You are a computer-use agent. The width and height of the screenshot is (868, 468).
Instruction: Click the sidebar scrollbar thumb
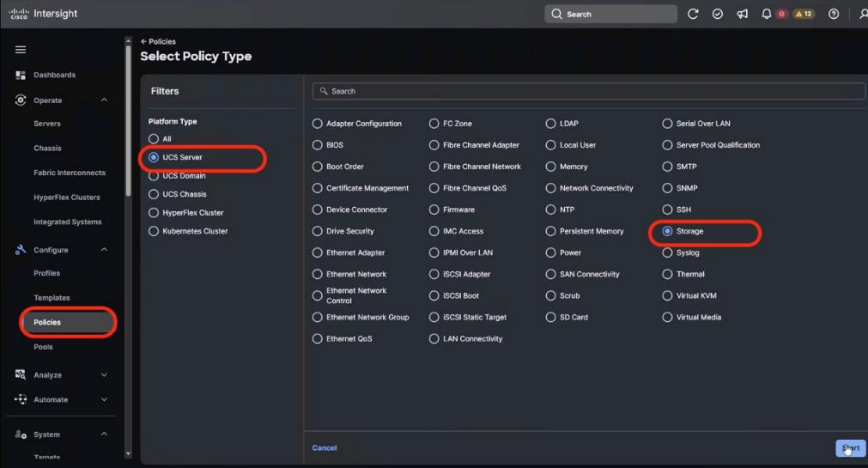129,121
